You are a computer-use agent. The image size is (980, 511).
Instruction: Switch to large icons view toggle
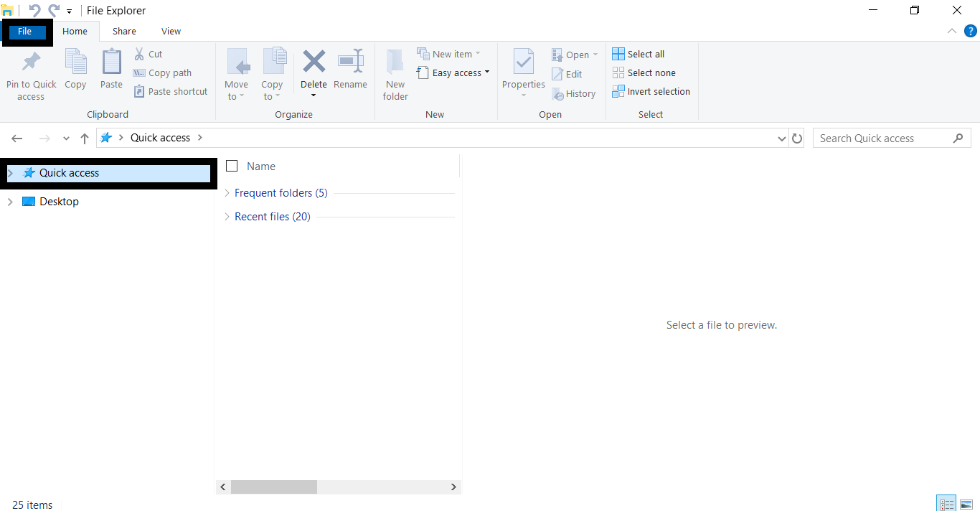tap(966, 505)
